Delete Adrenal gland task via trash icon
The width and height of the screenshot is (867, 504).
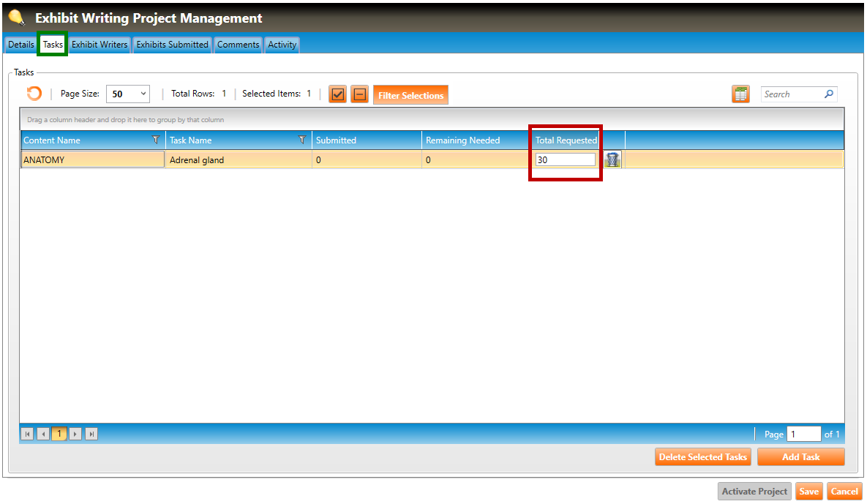tap(612, 159)
